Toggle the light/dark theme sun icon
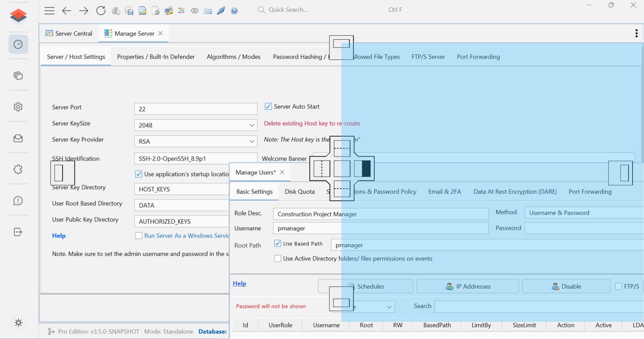644x339 pixels. coord(18,323)
